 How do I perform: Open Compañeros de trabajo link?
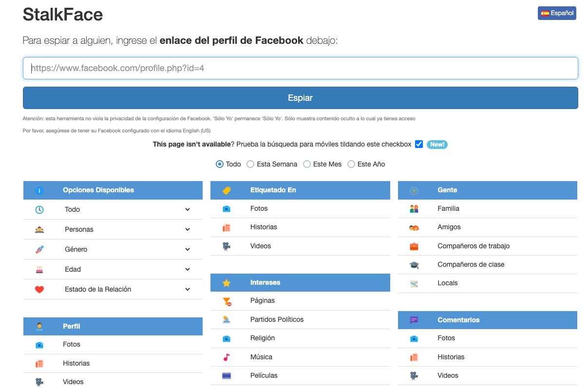tap(474, 246)
